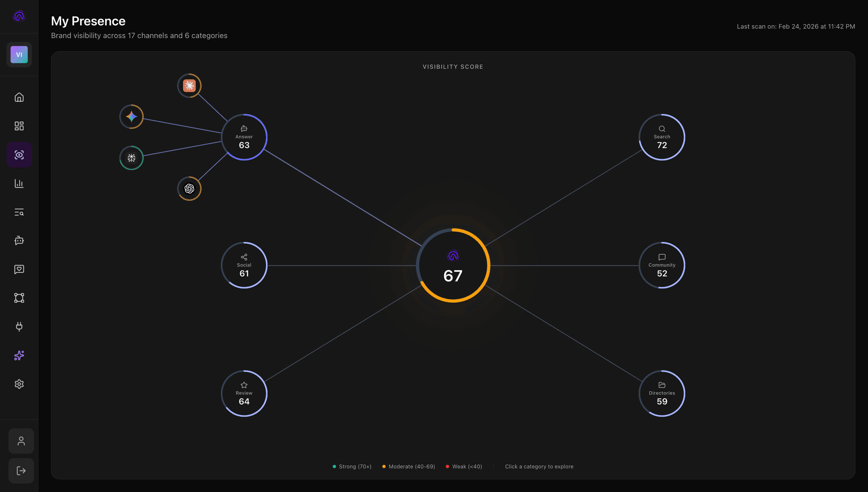Click the ChatGPT channel node
Screen dimensions: 868x492
click(x=189, y=188)
